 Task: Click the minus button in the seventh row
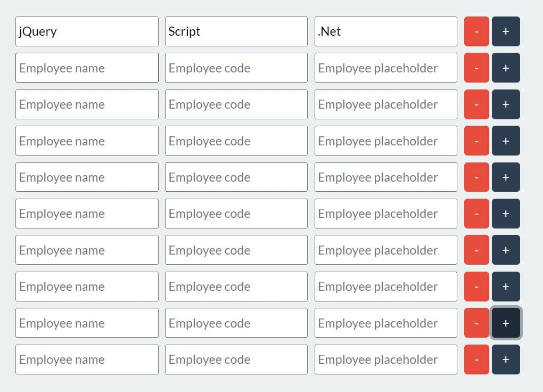click(x=476, y=250)
